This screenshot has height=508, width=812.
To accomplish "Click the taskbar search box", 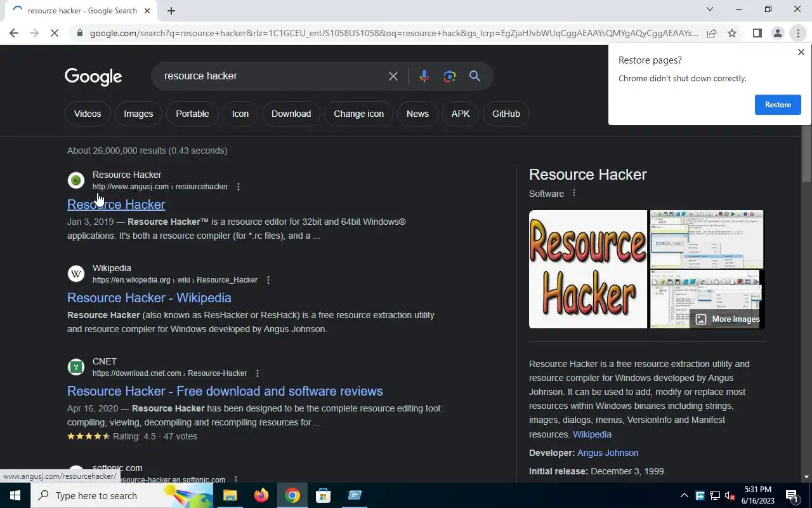I will coord(122,495).
